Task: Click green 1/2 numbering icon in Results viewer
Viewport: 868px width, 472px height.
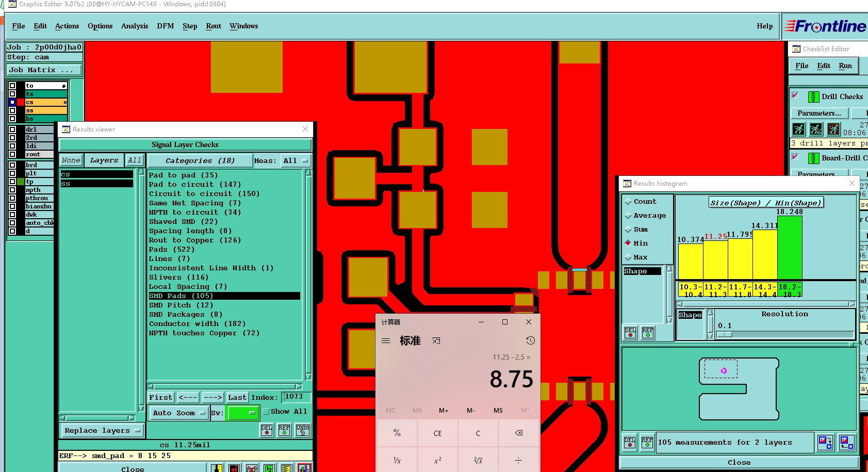Action: (269, 468)
